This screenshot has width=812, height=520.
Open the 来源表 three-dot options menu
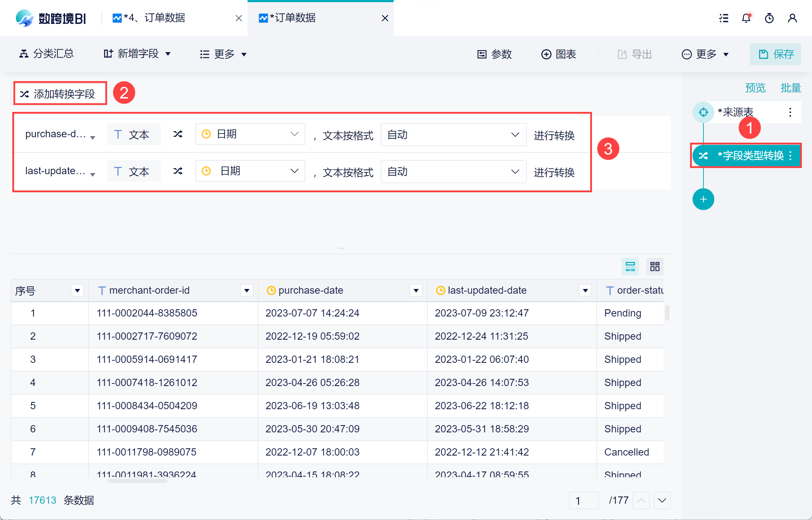[x=790, y=112]
